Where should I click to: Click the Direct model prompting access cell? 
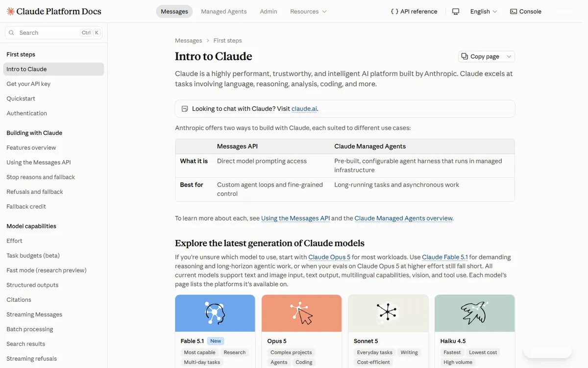(262, 161)
